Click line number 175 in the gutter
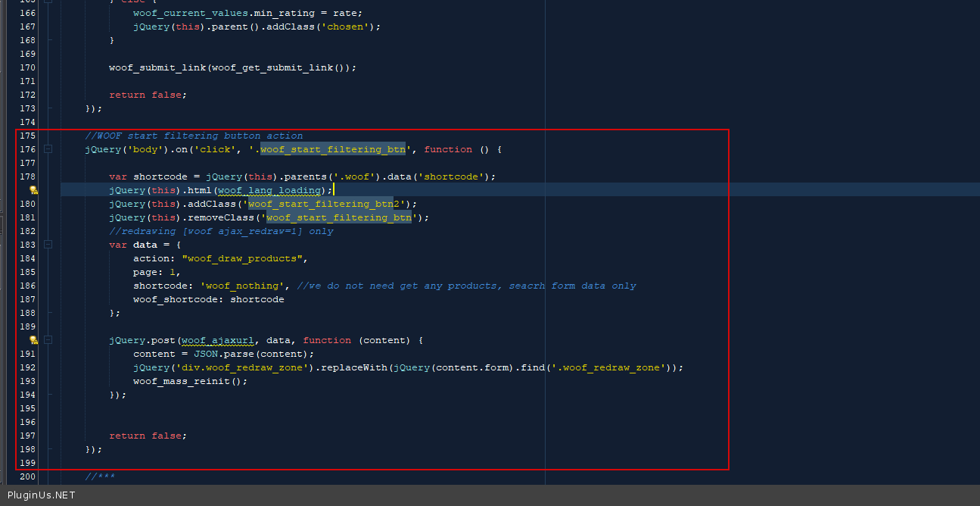Image resolution: width=980 pixels, height=506 pixels. [27, 136]
